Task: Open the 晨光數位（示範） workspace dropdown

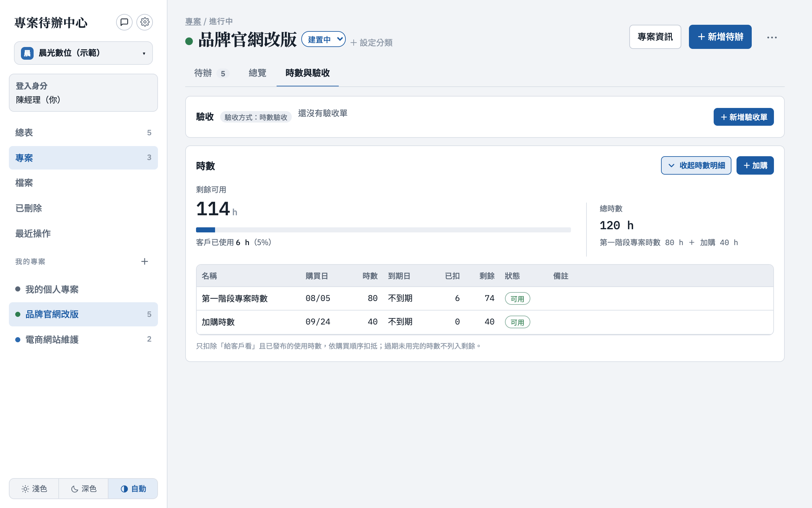Action: click(83, 53)
